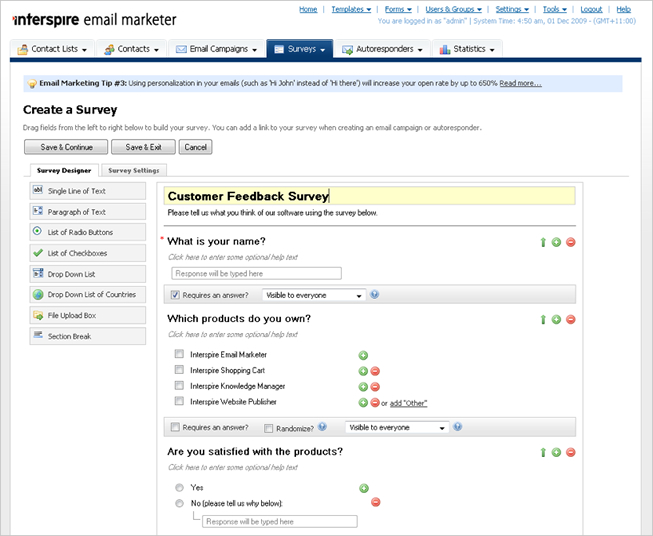Pick the List of Radio Buttons field
Viewport: 653px width, 536px height.
(87, 232)
